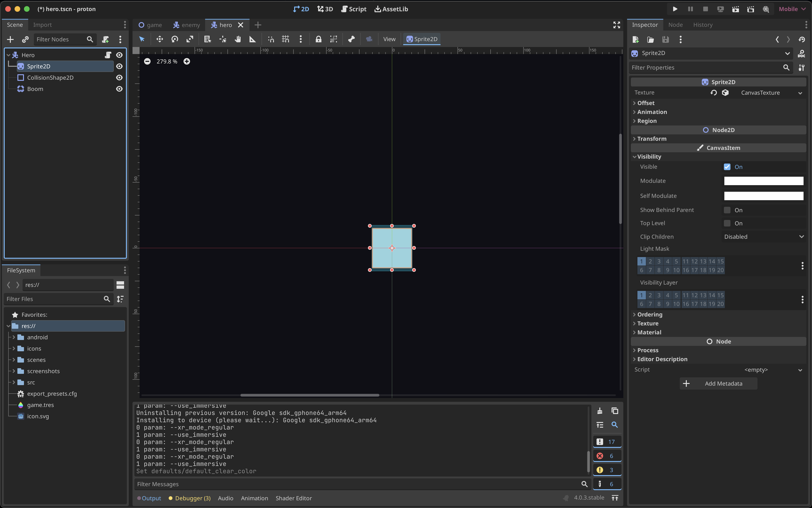The width and height of the screenshot is (812, 508).
Task: Toggle distraction free mode icon
Action: (x=617, y=25)
